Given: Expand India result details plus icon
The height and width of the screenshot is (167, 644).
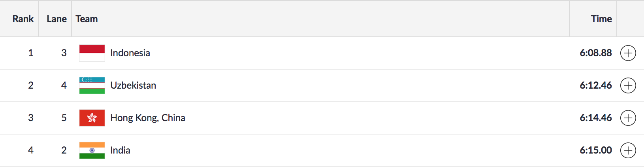Looking at the screenshot, I should [628, 150].
